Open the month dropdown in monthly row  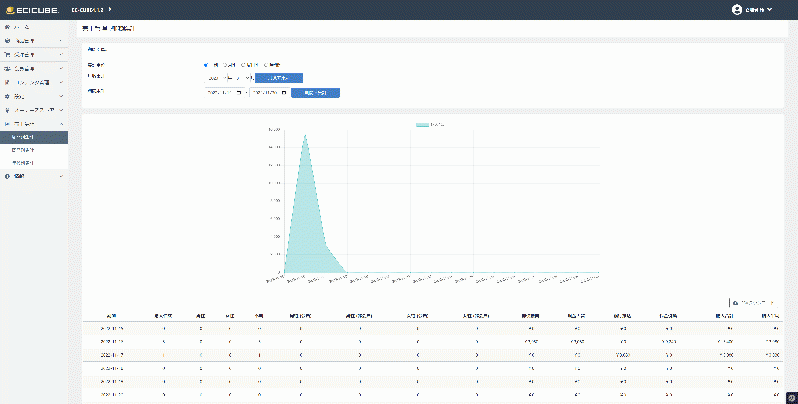[x=242, y=78]
